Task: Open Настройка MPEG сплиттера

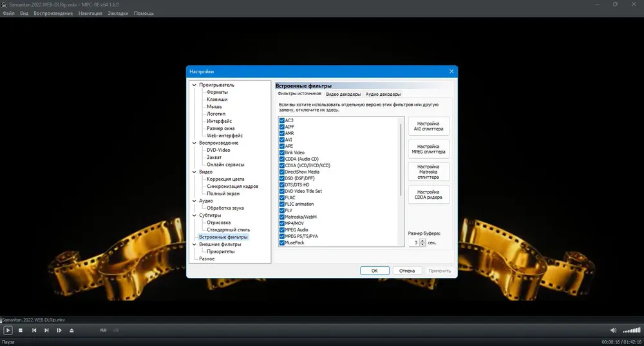Action: click(x=428, y=149)
